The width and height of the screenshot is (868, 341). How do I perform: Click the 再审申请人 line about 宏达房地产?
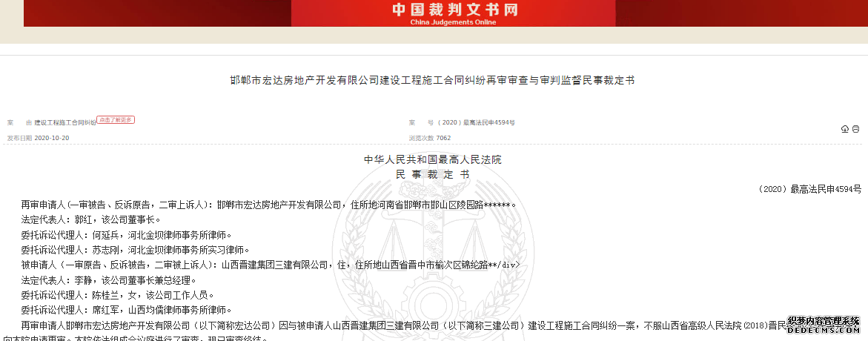point(268,205)
